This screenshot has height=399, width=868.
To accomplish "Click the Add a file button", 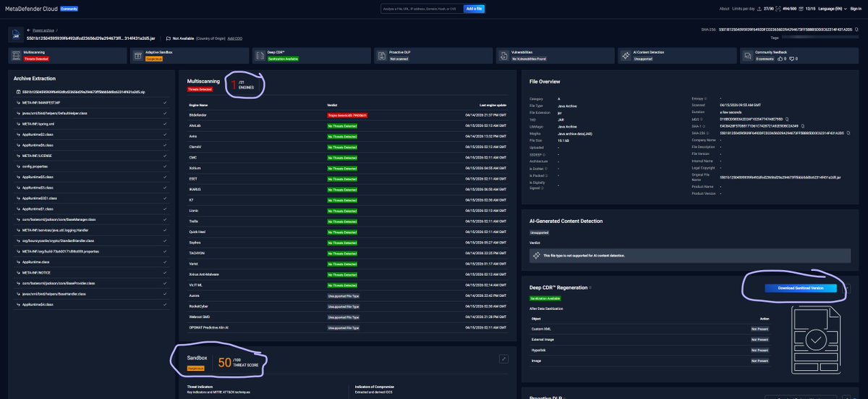I will (x=475, y=9).
